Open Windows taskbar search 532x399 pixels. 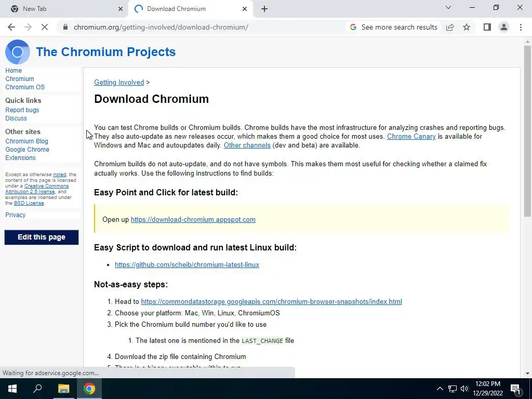coord(37,389)
